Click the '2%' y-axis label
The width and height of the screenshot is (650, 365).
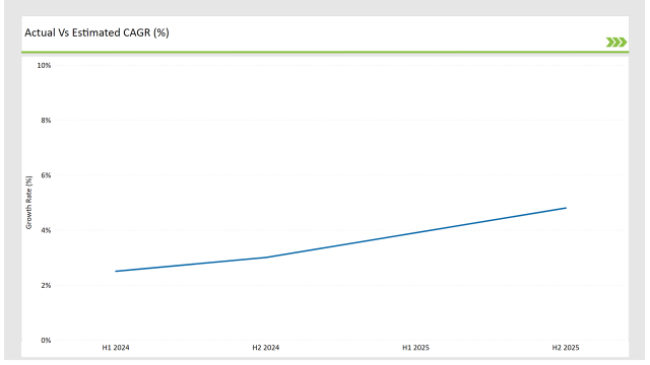coord(46,285)
